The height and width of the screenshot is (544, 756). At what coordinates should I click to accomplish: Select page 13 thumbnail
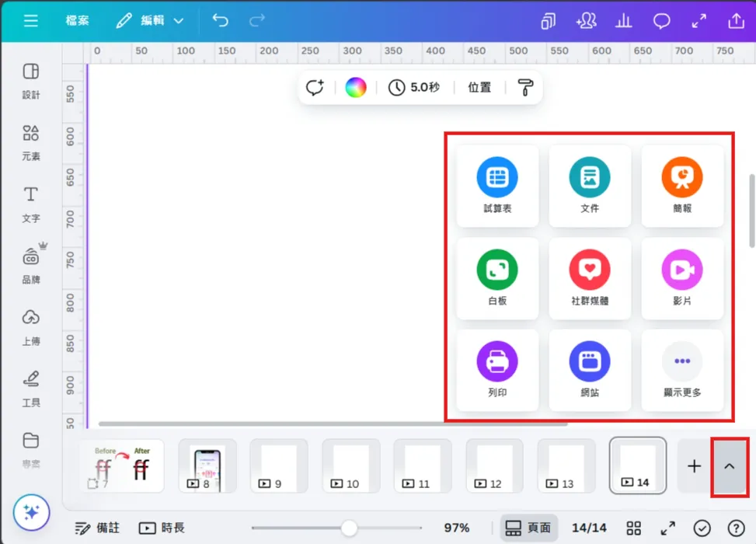[566, 466]
